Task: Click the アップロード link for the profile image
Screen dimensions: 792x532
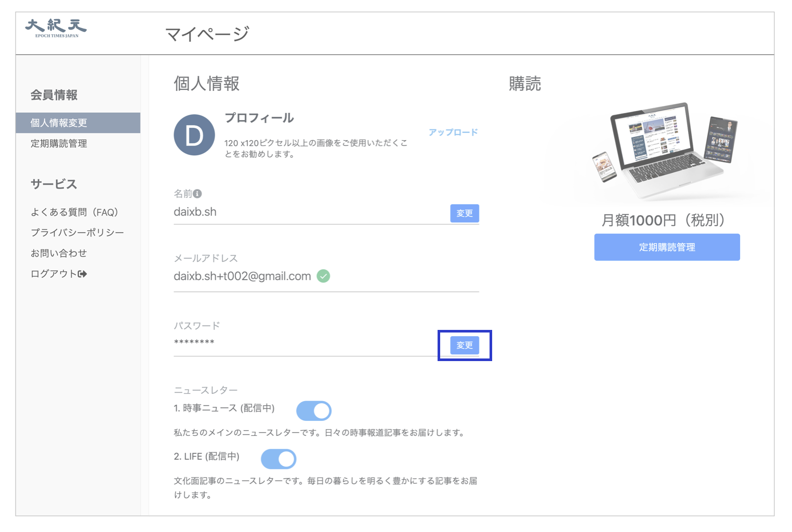Action: coord(453,132)
